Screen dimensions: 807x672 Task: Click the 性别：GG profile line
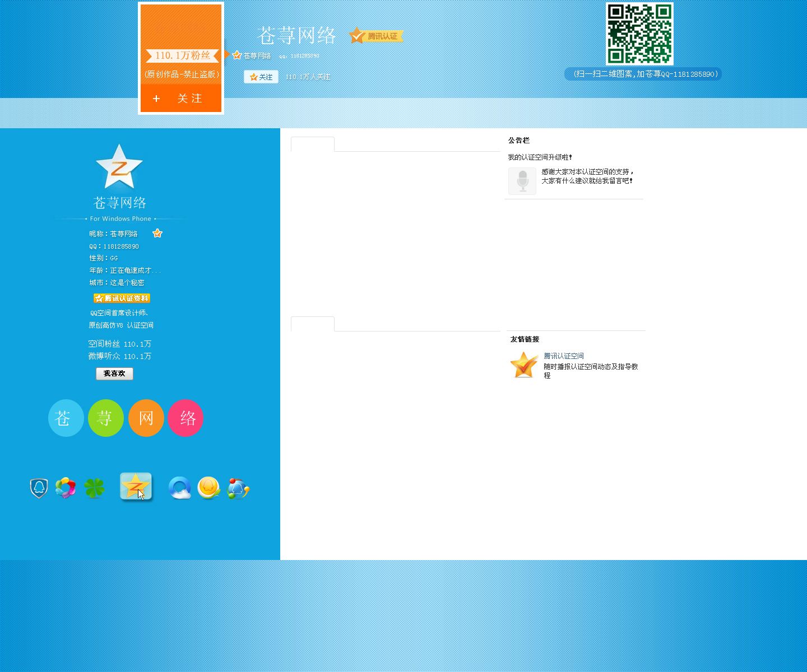pyautogui.click(x=104, y=258)
